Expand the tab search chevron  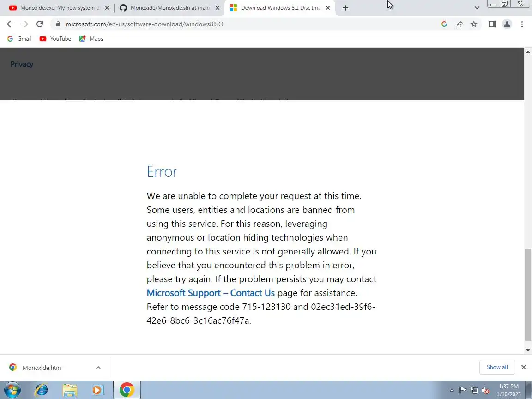pos(477,8)
